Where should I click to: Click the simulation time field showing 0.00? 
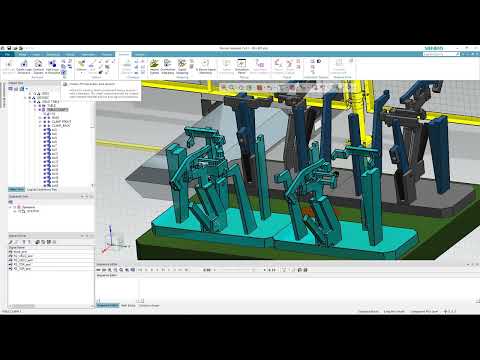pyautogui.click(x=208, y=270)
